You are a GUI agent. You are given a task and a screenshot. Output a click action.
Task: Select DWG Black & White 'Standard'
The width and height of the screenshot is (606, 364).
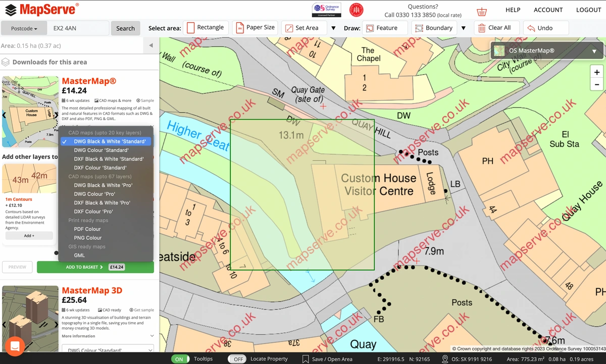(106, 141)
